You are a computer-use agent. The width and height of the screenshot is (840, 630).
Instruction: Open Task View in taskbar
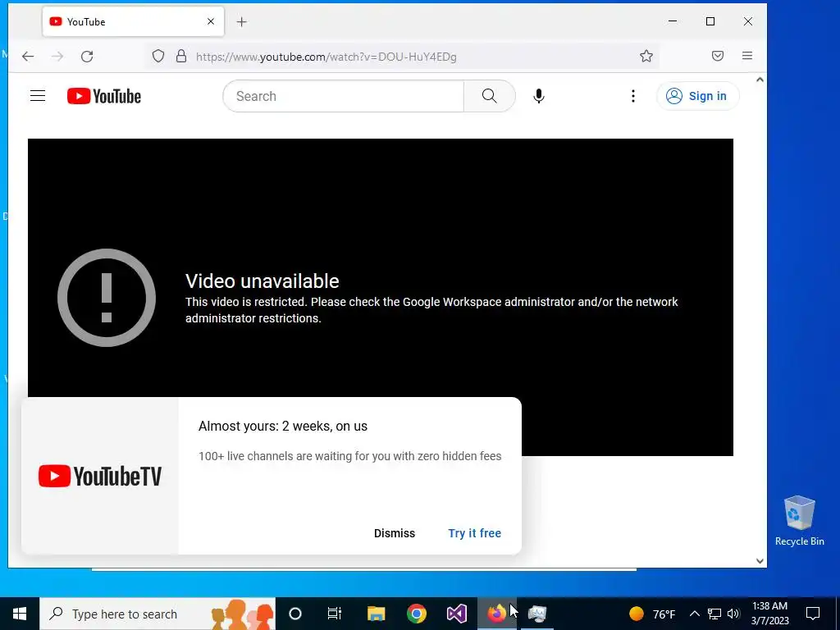coord(335,614)
